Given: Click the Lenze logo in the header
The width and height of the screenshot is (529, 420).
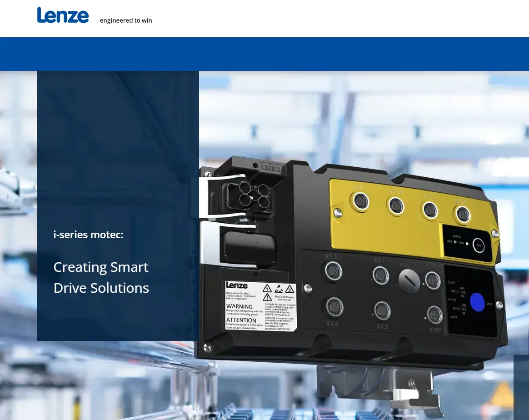Looking at the screenshot, I should point(63,15).
